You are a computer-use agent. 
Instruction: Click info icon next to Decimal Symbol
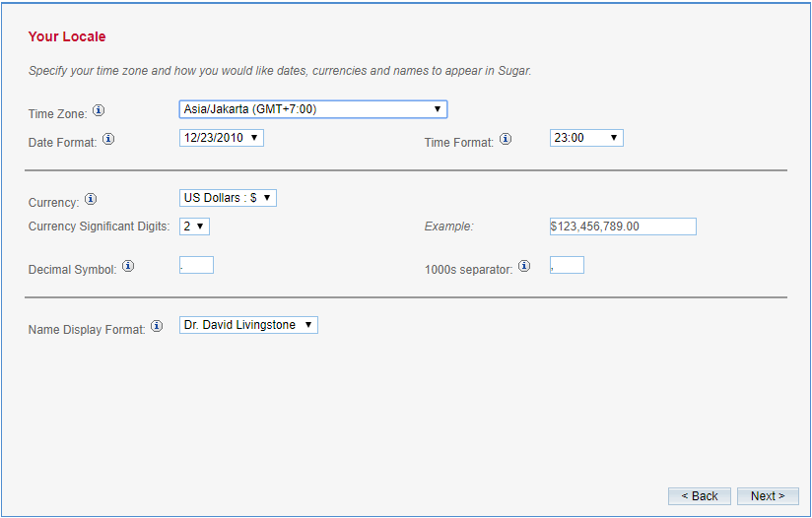point(128,266)
